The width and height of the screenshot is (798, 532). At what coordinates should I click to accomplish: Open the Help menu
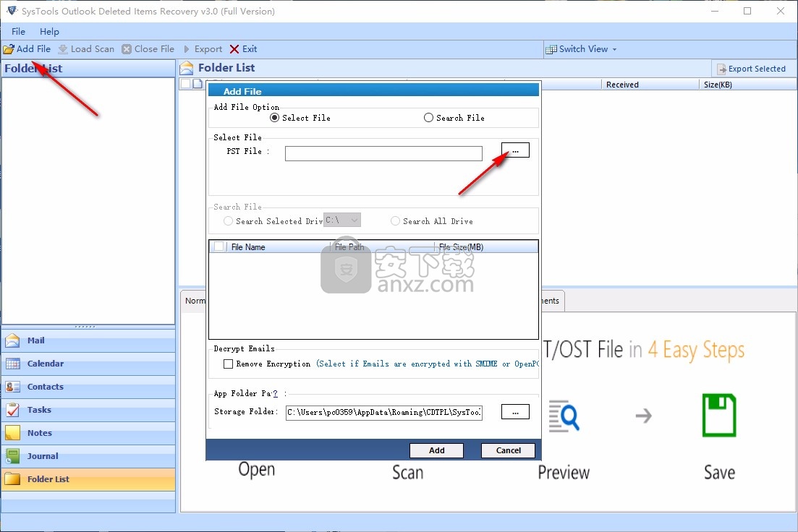(49, 32)
